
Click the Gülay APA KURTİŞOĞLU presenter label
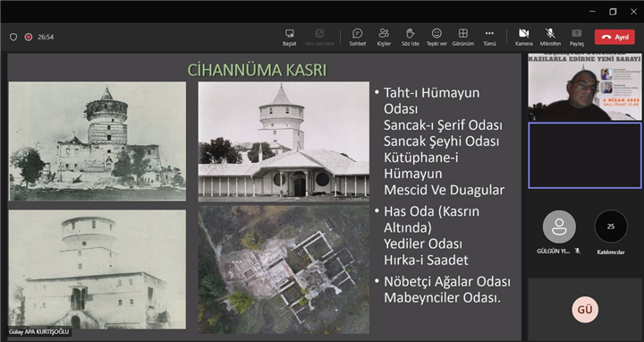point(39,332)
